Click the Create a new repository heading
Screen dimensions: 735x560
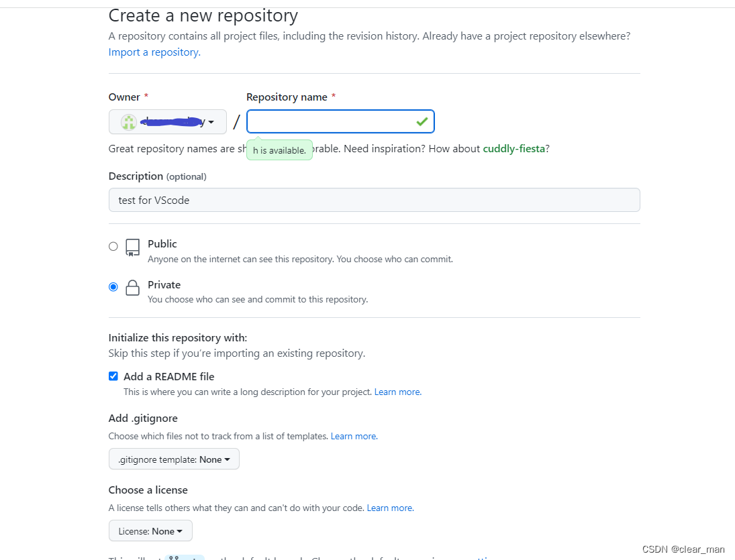[203, 15]
